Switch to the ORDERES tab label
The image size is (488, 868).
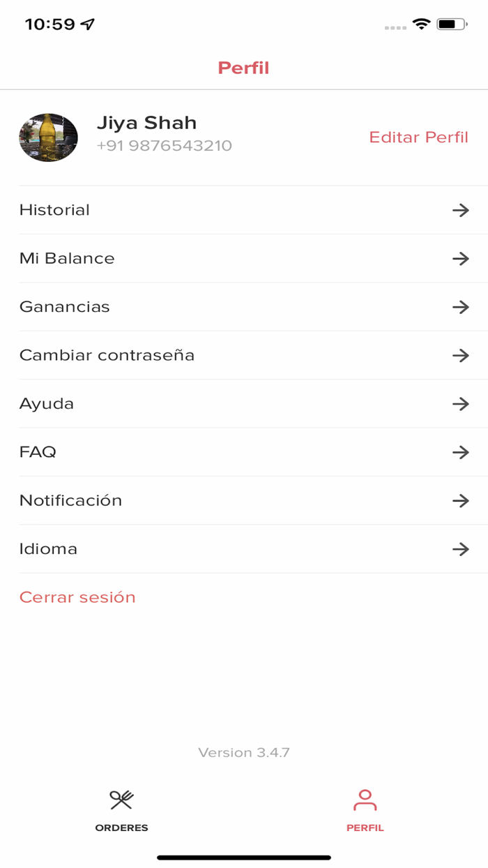pos(121,828)
